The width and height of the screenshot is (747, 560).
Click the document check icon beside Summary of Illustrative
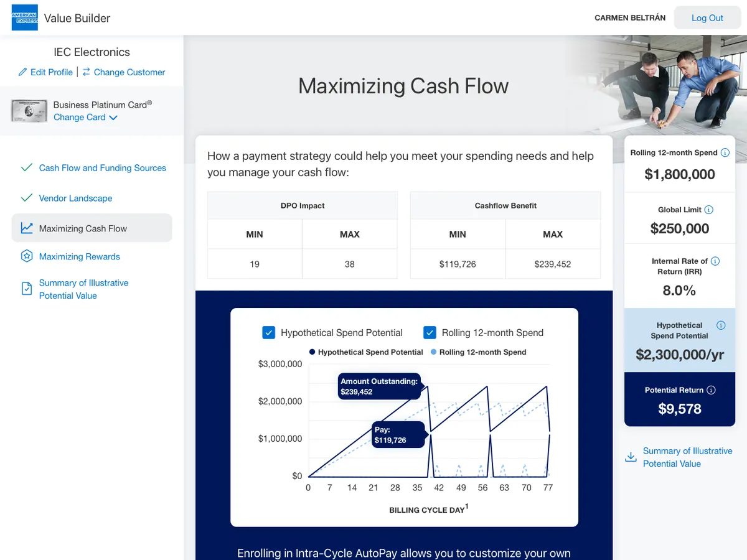pos(26,289)
